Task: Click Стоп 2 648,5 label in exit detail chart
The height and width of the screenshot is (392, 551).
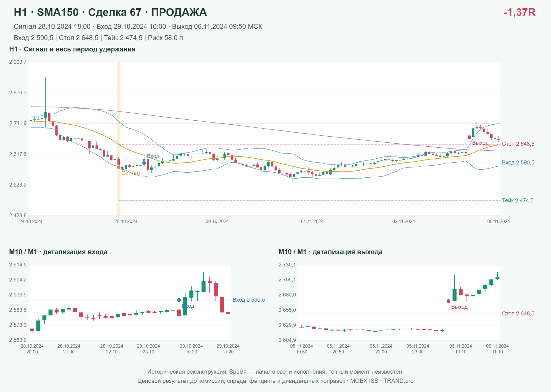Action: tap(518, 314)
